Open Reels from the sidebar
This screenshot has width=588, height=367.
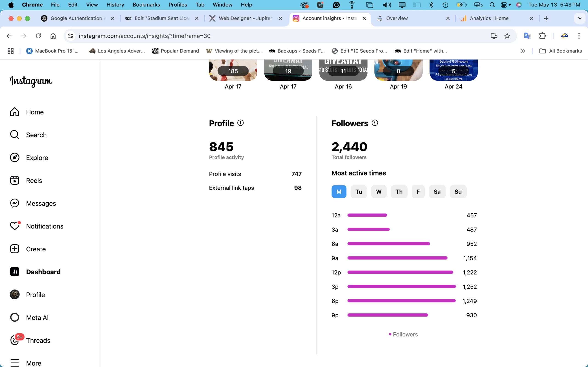34,181
